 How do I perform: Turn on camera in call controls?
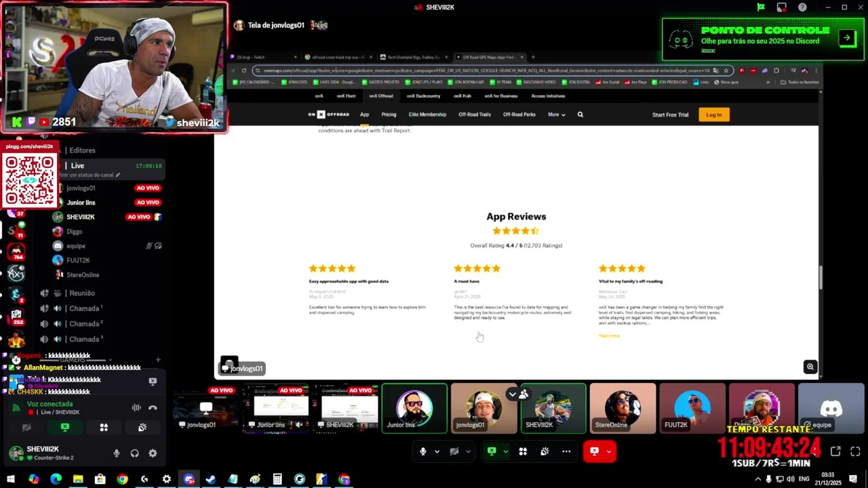pyautogui.click(x=454, y=451)
